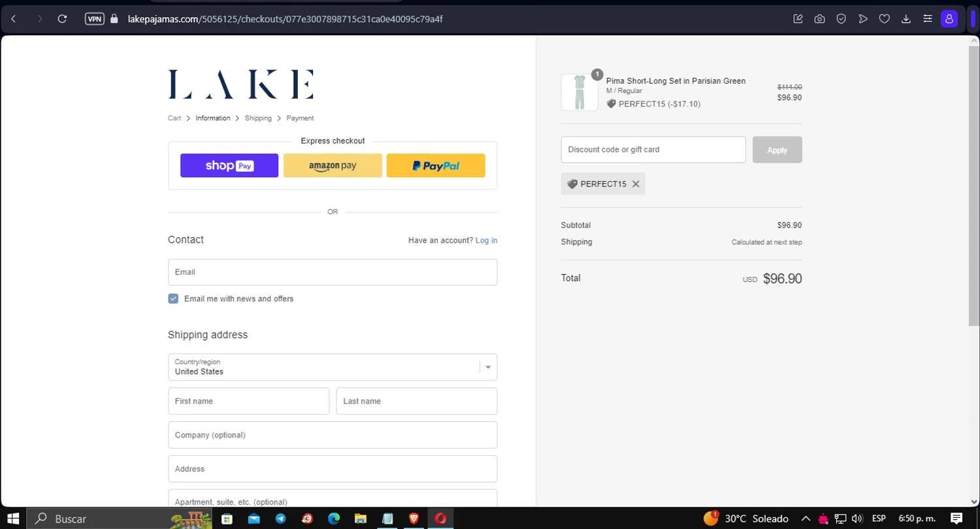Click the Apply discount button
980x529 pixels.
point(777,150)
